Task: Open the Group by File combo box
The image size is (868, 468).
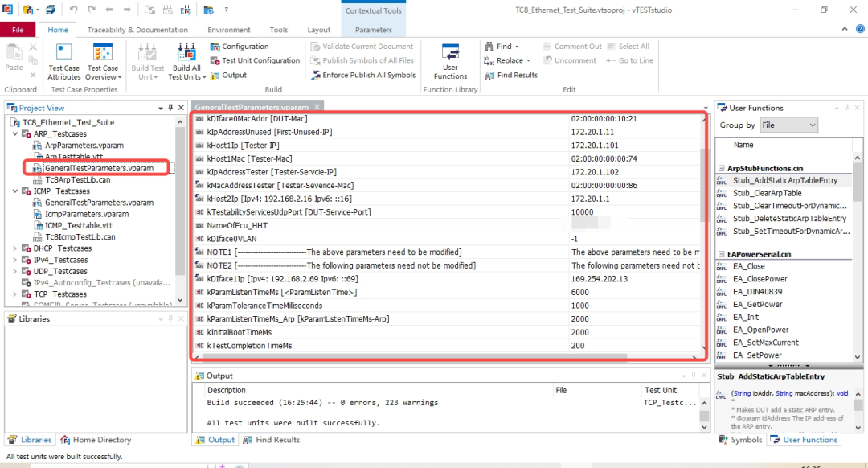Action: click(789, 125)
